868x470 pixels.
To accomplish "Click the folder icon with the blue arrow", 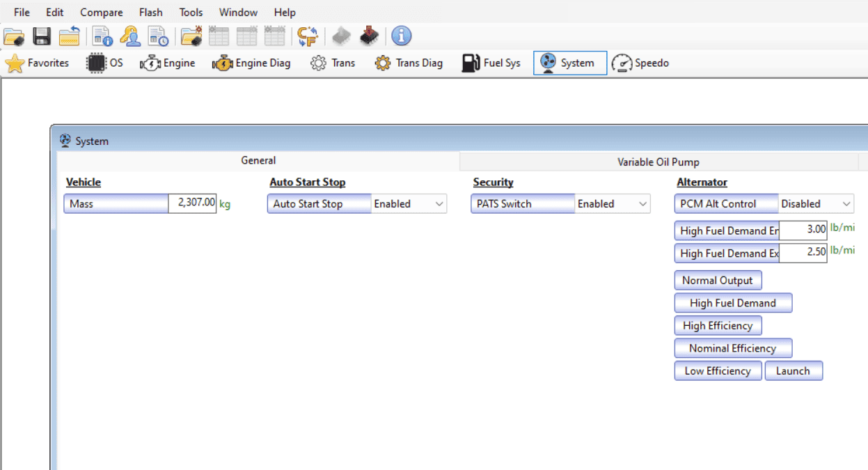I will click(69, 36).
